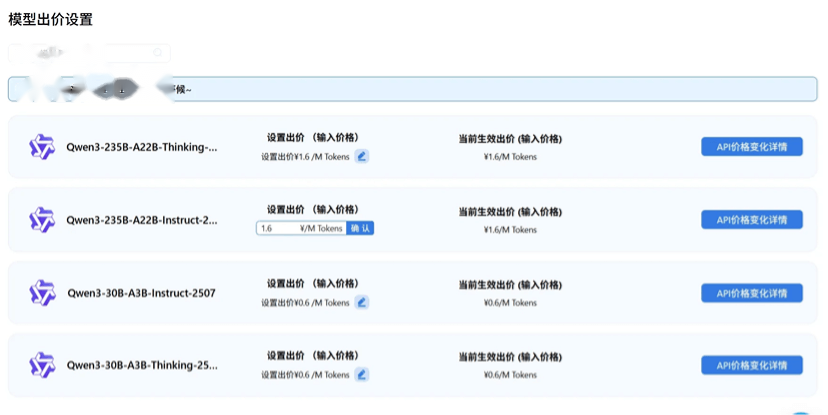Viewport: 828px width, 415px height.
Task: Click edit pencil for Qwen3-235B-A22B-Thinking price
Action: coord(362,156)
